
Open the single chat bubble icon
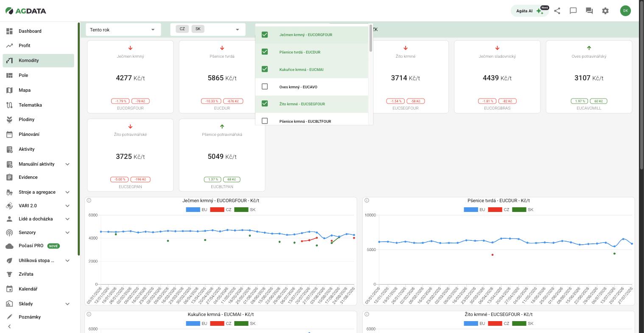coord(573,11)
